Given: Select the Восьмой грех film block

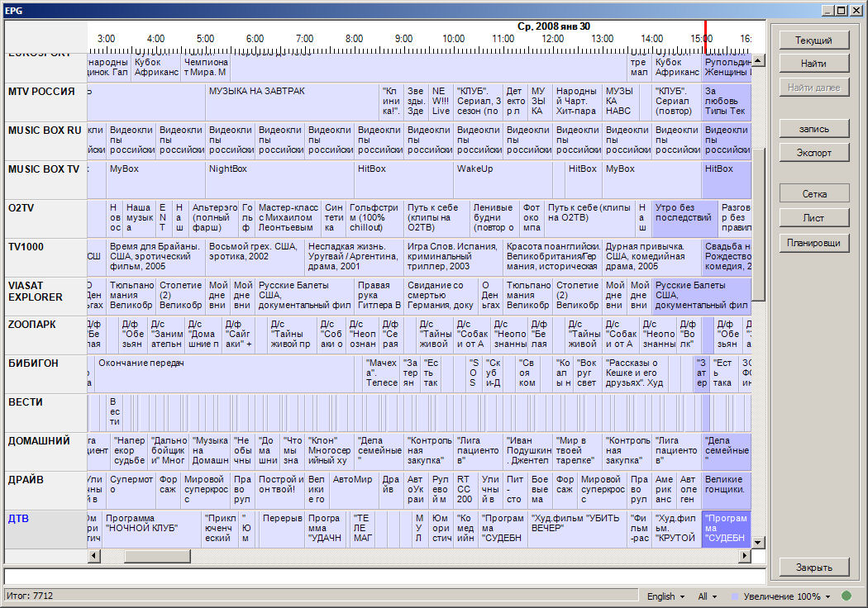Looking at the screenshot, I should click(255, 257).
